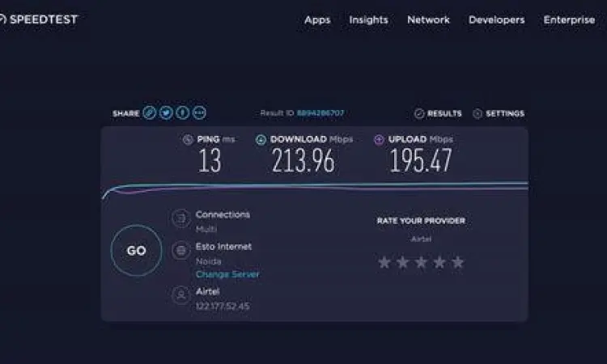Open more share options icon

pos(199,112)
